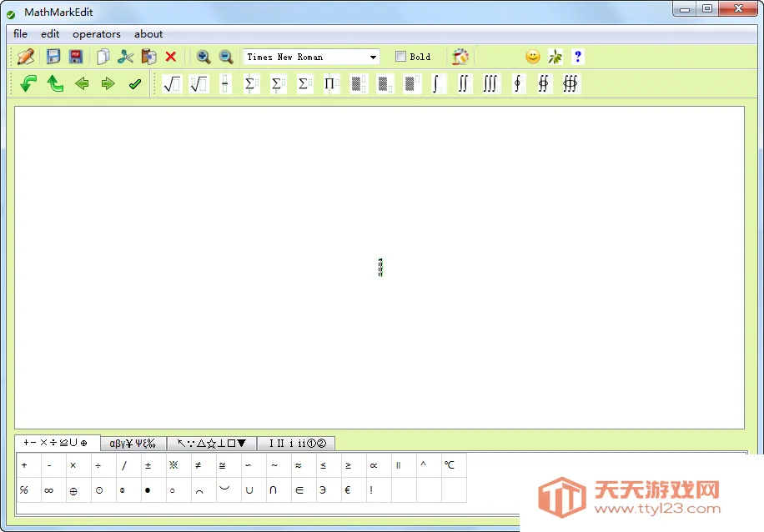Insert a triple integral symbol
This screenshot has width=764, height=532.
pos(490,84)
